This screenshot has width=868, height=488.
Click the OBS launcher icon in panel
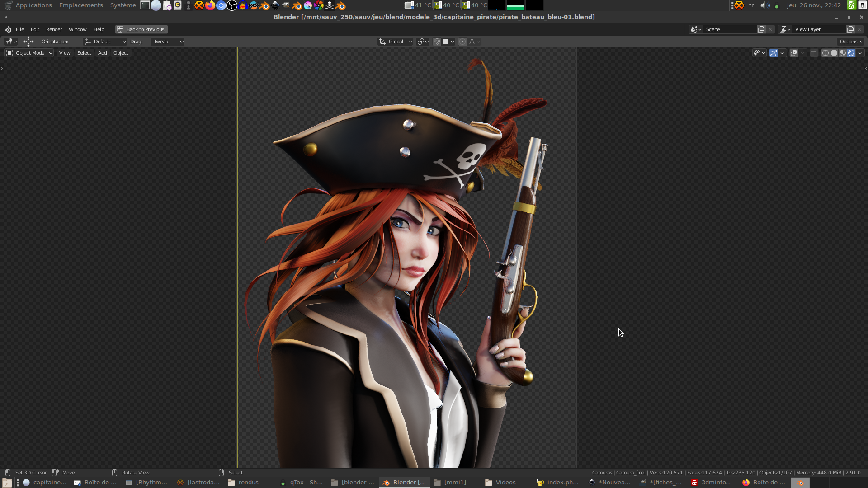(232, 5)
